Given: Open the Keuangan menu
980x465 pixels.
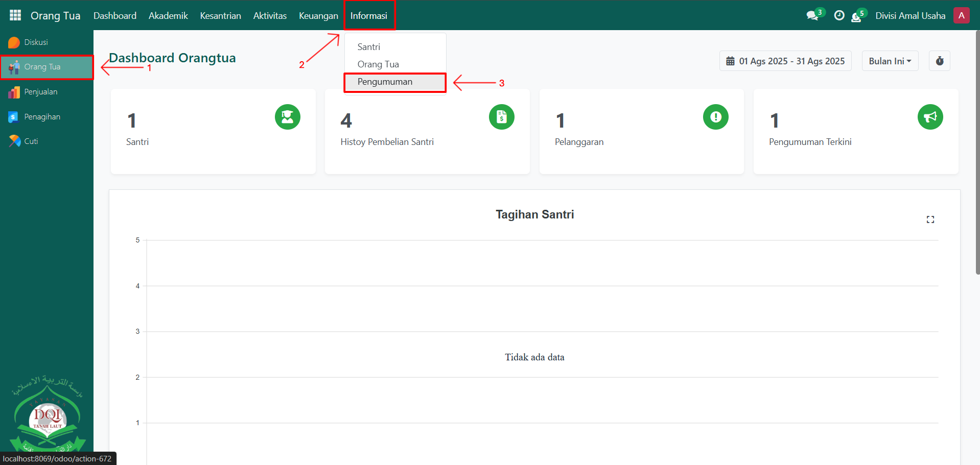Looking at the screenshot, I should (318, 16).
